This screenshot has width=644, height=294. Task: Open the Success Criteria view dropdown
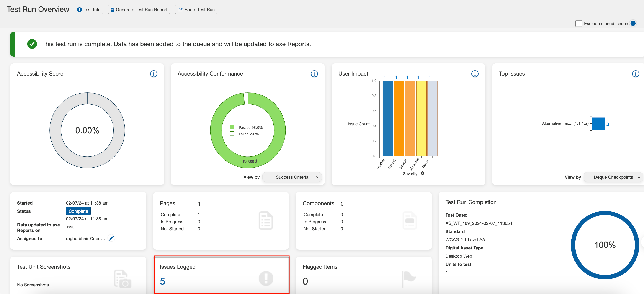(292, 177)
